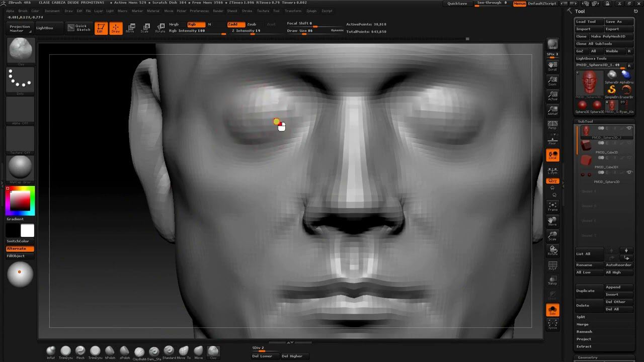Toggle Persp perspective view icon
This screenshot has height=362, width=644.
(552, 125)
